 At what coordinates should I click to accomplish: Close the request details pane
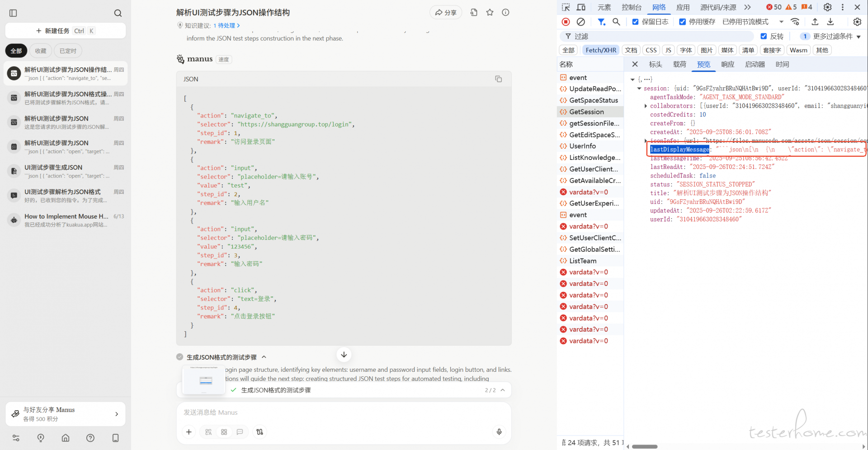pos(635,64)
